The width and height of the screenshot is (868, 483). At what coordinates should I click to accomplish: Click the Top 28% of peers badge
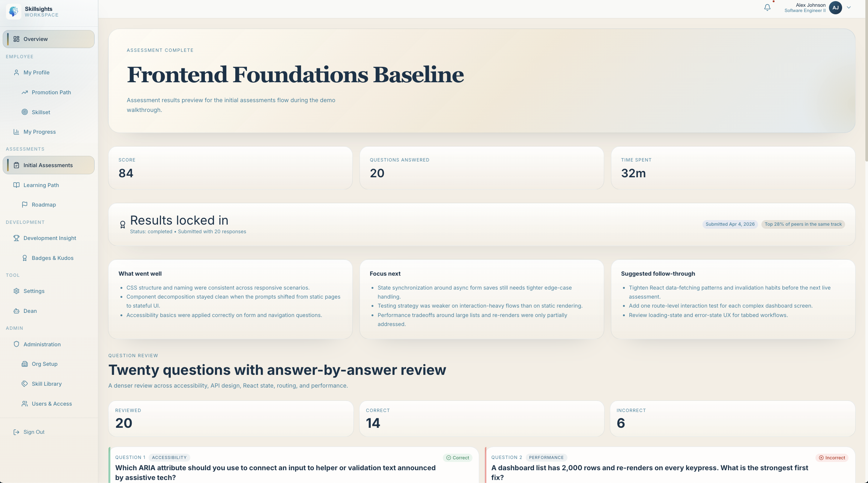[x=803, y=224]
